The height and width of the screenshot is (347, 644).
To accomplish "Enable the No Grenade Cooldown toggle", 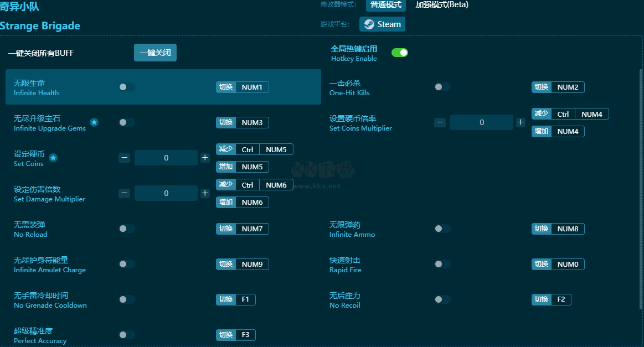I will (126, 299).
